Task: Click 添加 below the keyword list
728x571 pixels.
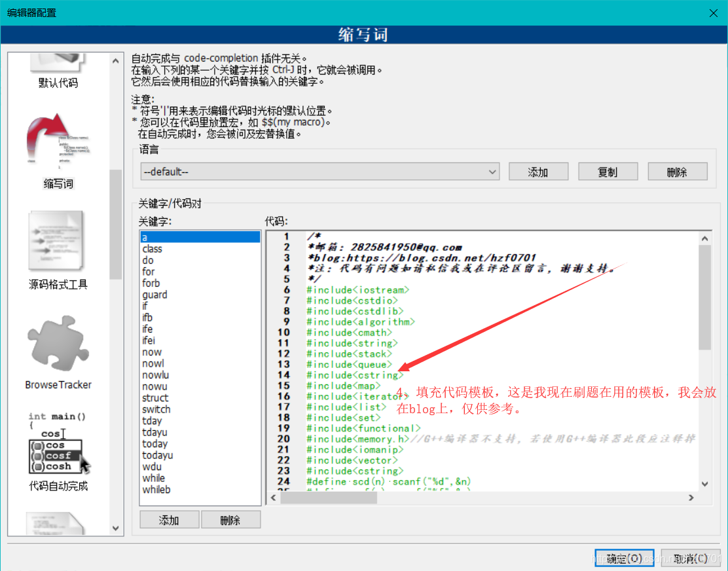Action: (169, 519)
